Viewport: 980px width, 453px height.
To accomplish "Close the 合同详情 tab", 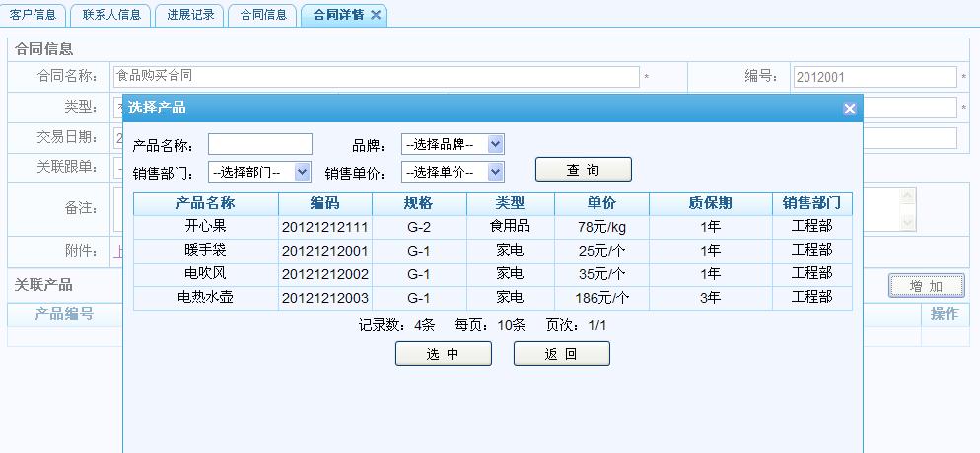I will 376,15.
